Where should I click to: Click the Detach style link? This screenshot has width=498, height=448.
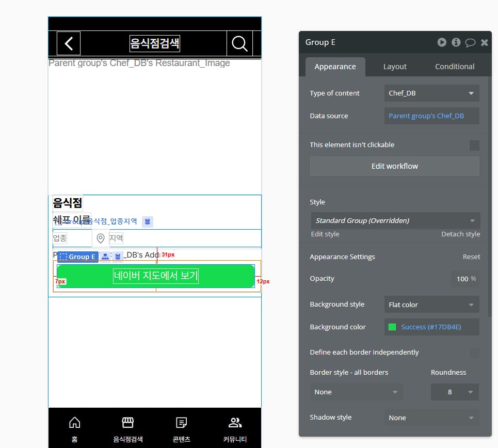[x=460, y=234]
